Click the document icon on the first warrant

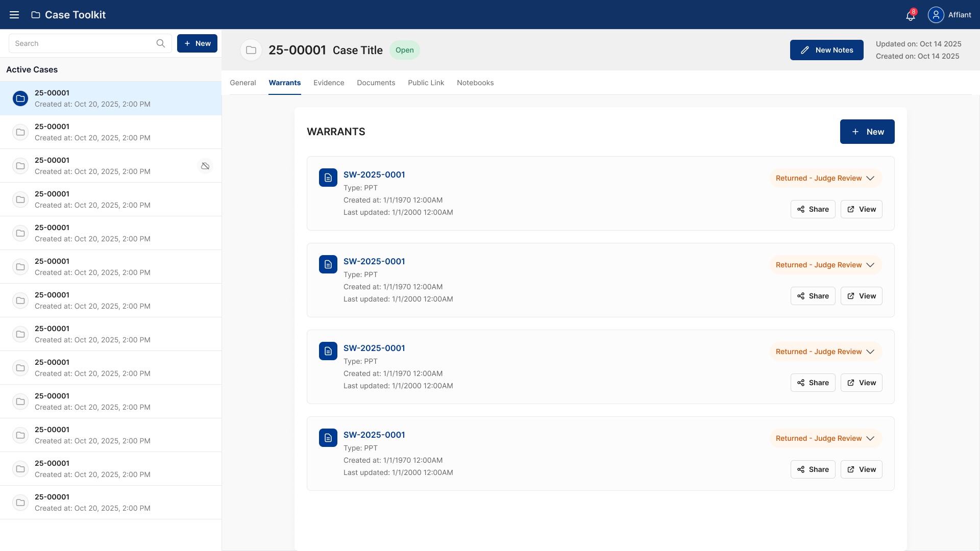click(x=328, y=178)
